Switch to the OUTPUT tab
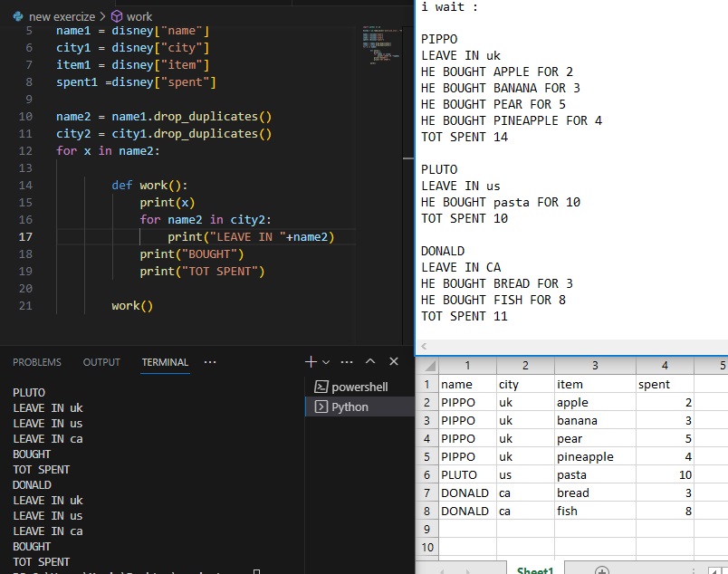Viewport: 728px width, 574px height. click(x=101, y=362)
